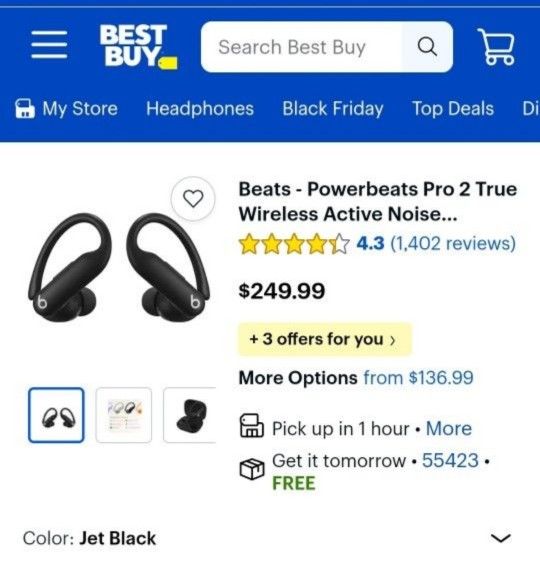Click the store pickup icon
Screen dimensions: 540x562
pos(252,426)
